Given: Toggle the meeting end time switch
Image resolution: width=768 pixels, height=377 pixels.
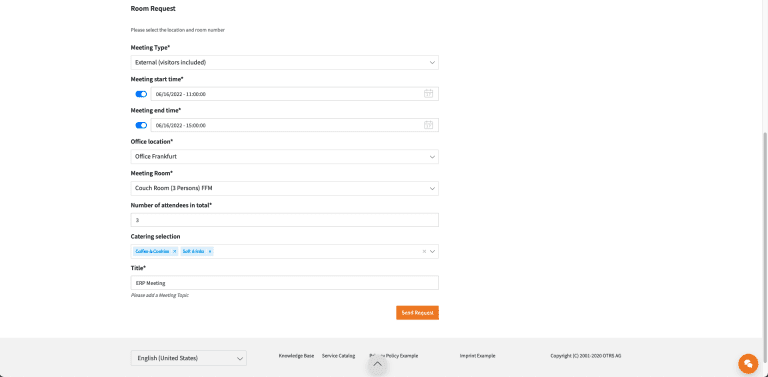Looking at the screenshot, I should (x=141, y=125).
